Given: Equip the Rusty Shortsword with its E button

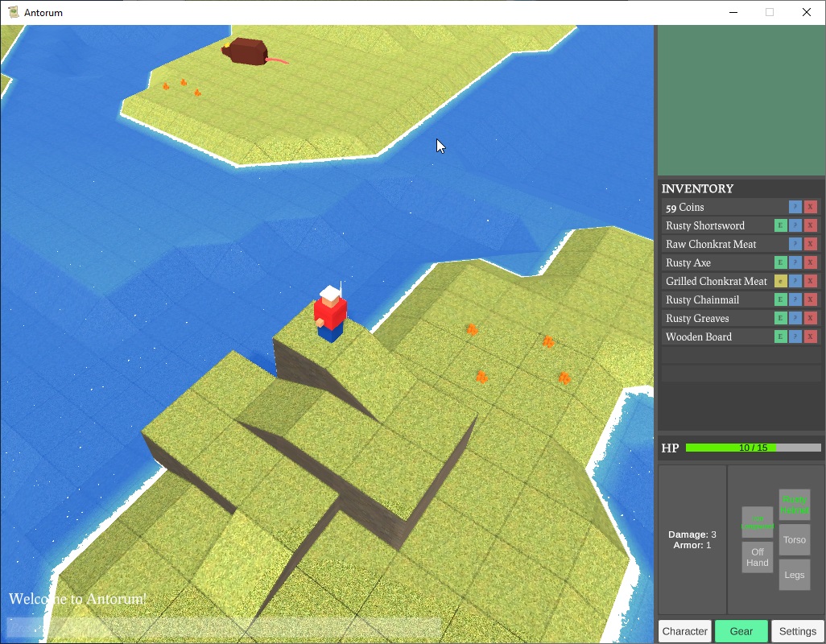Looking at the screenshot, I should [x=780, y=225].
